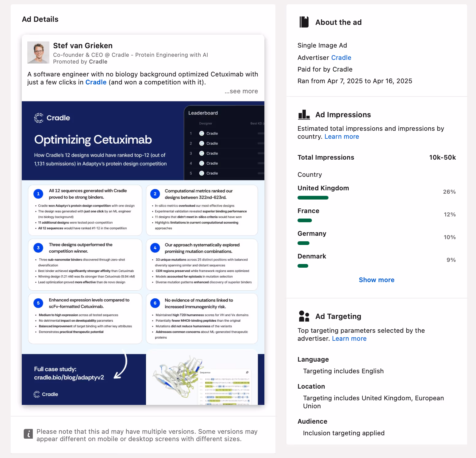Click Learn more about ad impressions
The width and height of the screenshot is (476, 458).
pos(342,136)
